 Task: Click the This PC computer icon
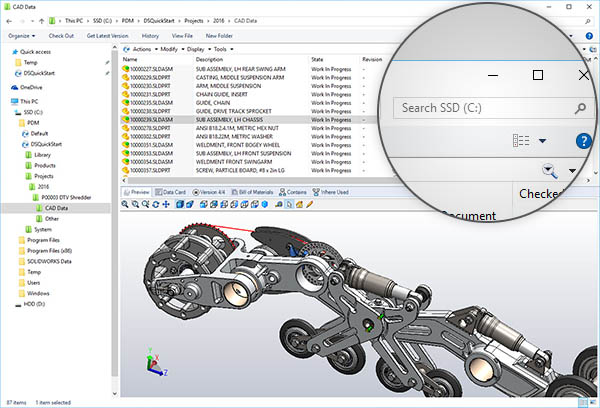click(15, 101)
